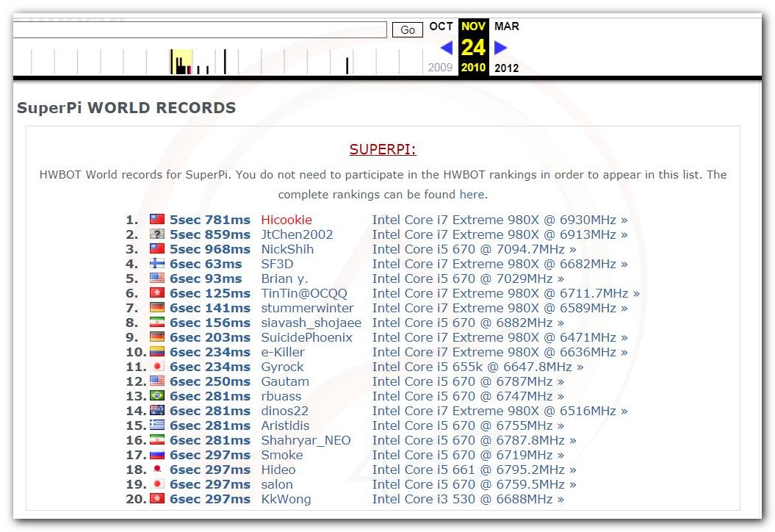
Task: Open stummerwinter user profile
Action: (308, 308)
